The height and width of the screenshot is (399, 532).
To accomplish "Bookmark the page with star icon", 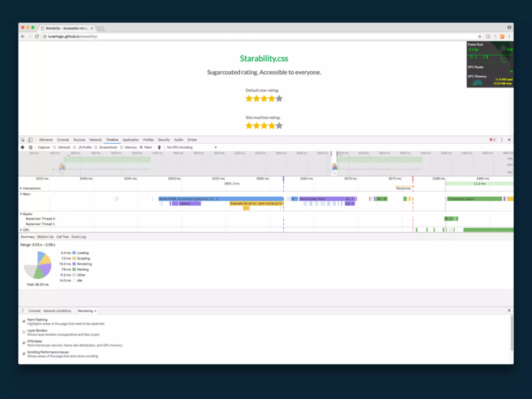I will 480,36.
